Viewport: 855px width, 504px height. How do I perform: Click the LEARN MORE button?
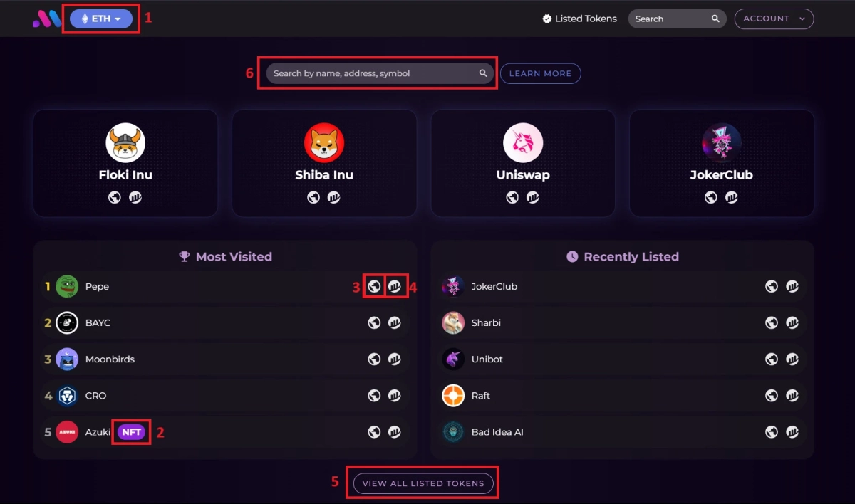(540, 73)
